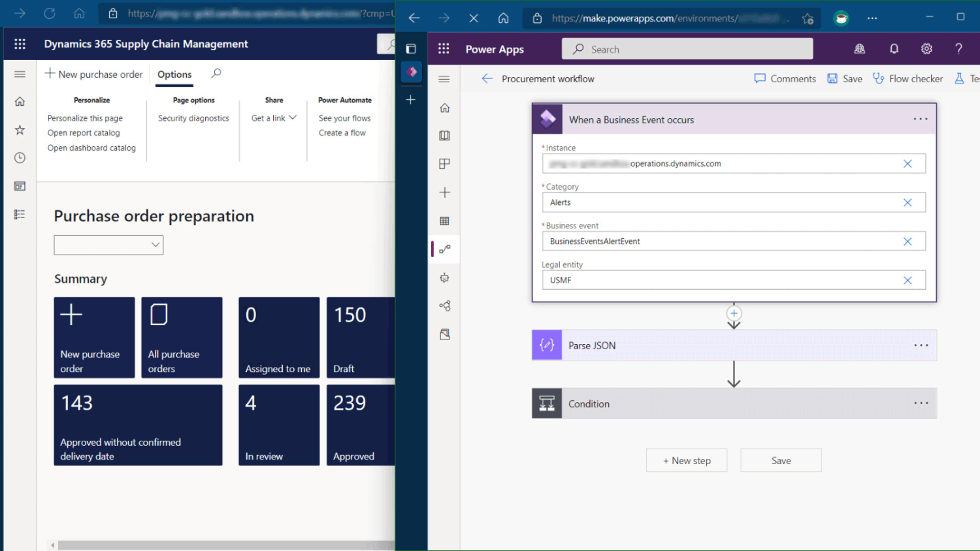Screen dimensions: 980x551
Task: Go back using Procurement workflow arrow
Action: 487,79
